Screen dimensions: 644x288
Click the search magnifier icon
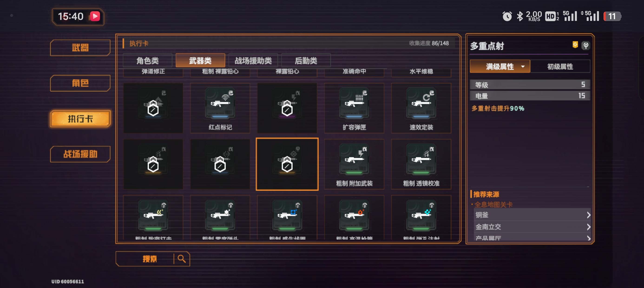point(182,259)
